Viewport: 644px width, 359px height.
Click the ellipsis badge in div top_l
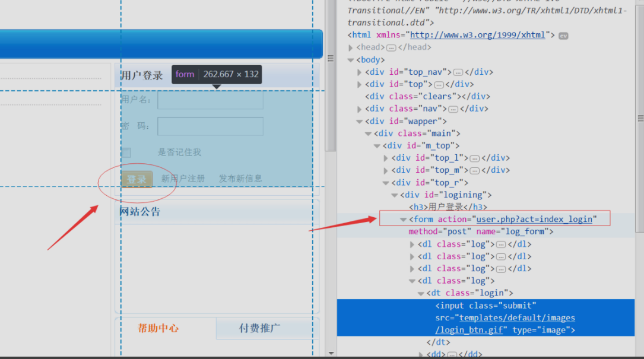(x=475, y=158)
